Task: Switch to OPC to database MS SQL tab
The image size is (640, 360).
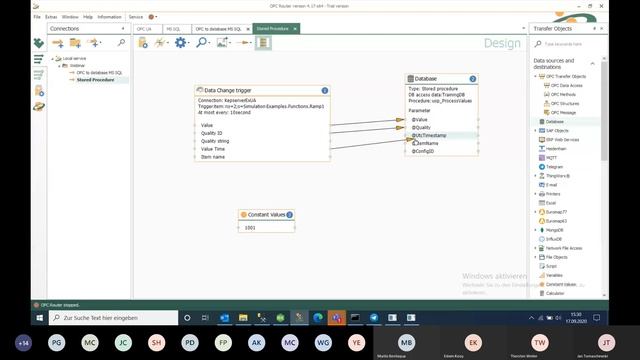Action: click(x=219, y=29)
